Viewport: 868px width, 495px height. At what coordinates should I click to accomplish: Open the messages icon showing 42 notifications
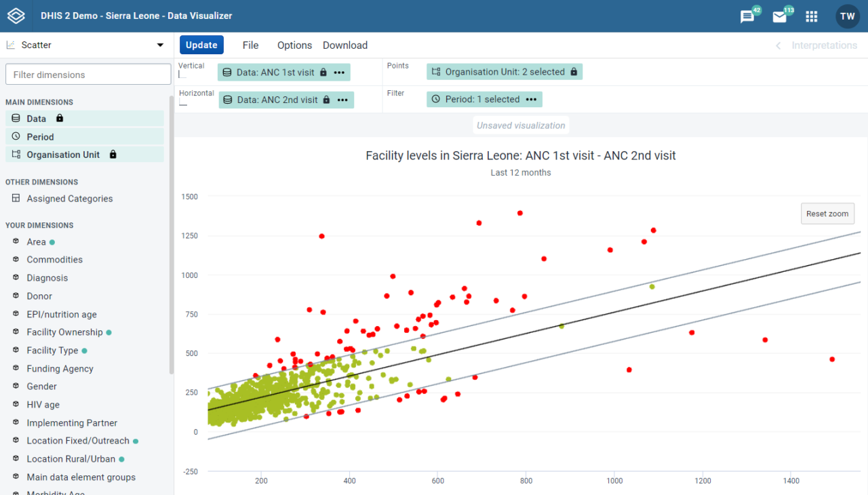click(746, 15)
